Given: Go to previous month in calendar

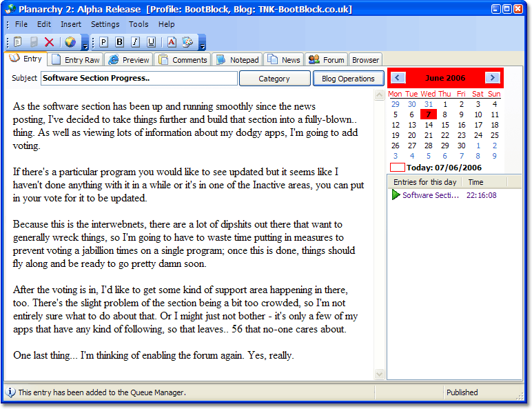Looking at the screenshot, I should pos(398,78).
